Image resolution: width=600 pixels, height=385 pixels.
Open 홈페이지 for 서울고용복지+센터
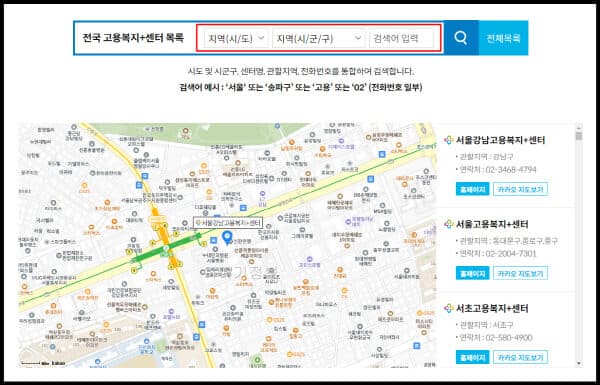[x=472, y=273]
